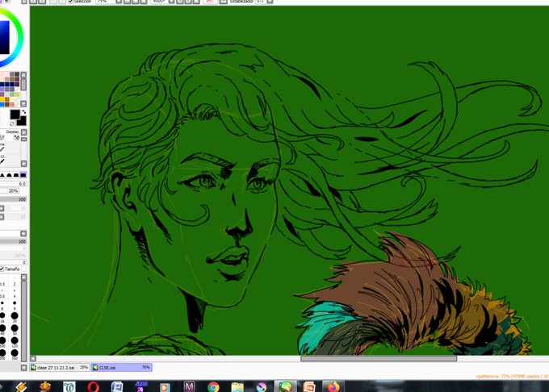Toggle the transparent color box below foreground swatch
Image resolution: width=549 pixels, height=392 pixels.
coord(12,123)
